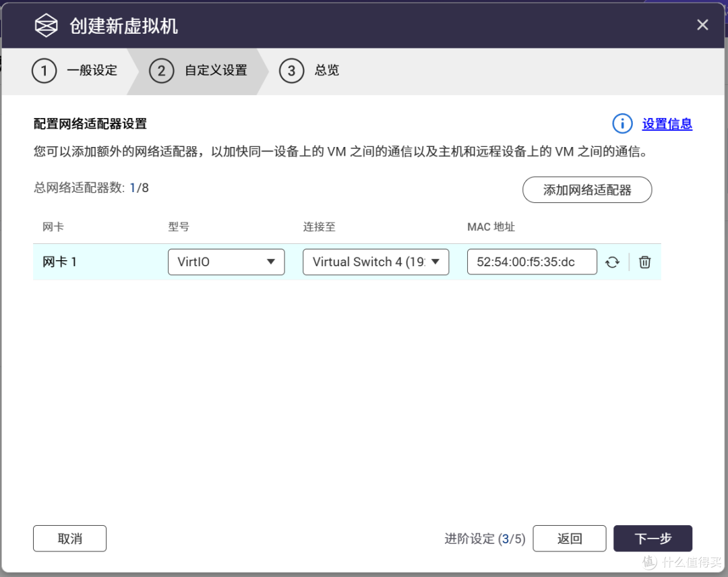
Task: Click the 总网络适配器数: 1/8 text
Action: [x=91, y=188]
